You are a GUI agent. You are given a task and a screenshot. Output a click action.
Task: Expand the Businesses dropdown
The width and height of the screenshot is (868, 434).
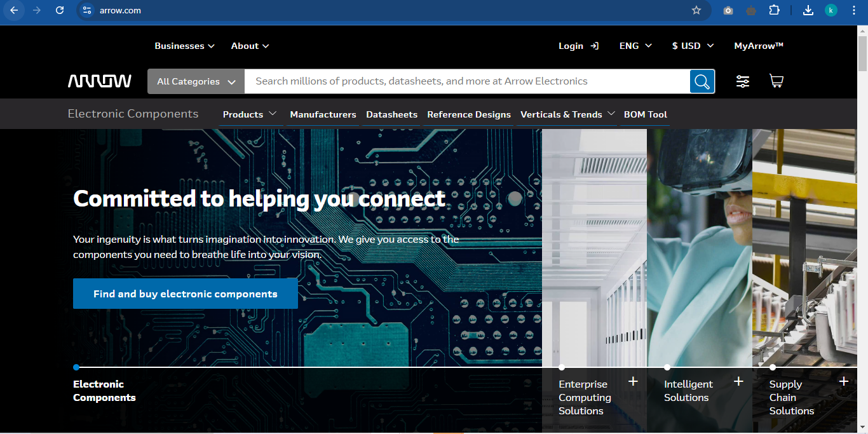[184, 46]
